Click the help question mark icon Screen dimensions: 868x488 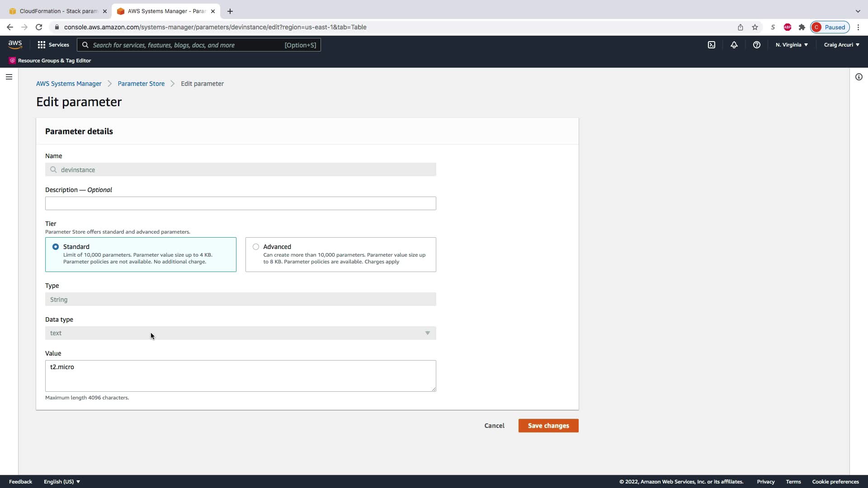pos(757,45)
